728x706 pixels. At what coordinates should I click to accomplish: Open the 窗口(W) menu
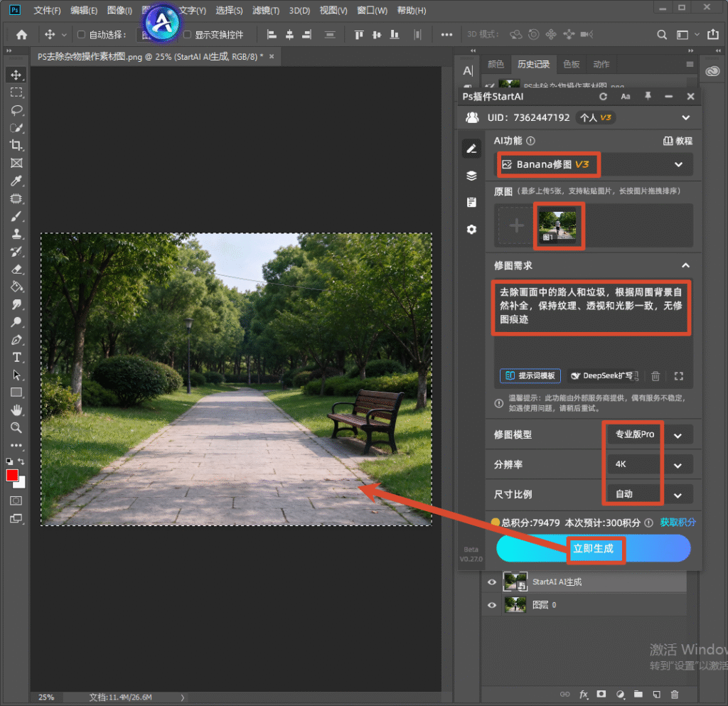pos(372,10)
